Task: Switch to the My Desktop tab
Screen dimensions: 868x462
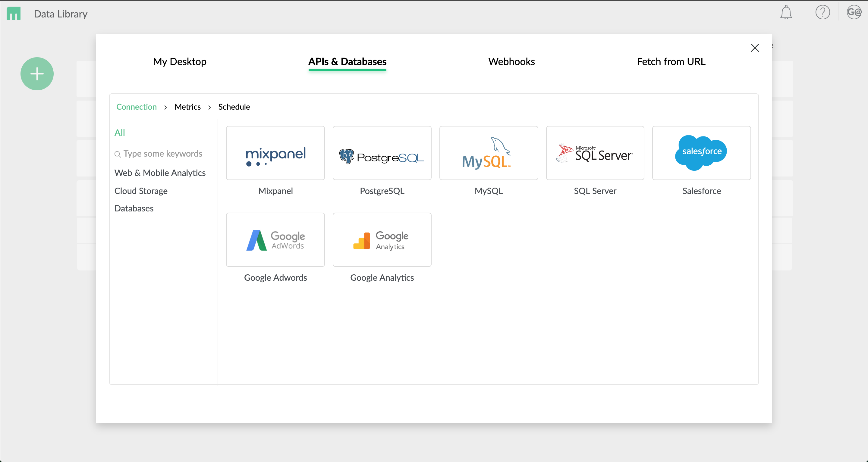Action: [x=180, y=62]
